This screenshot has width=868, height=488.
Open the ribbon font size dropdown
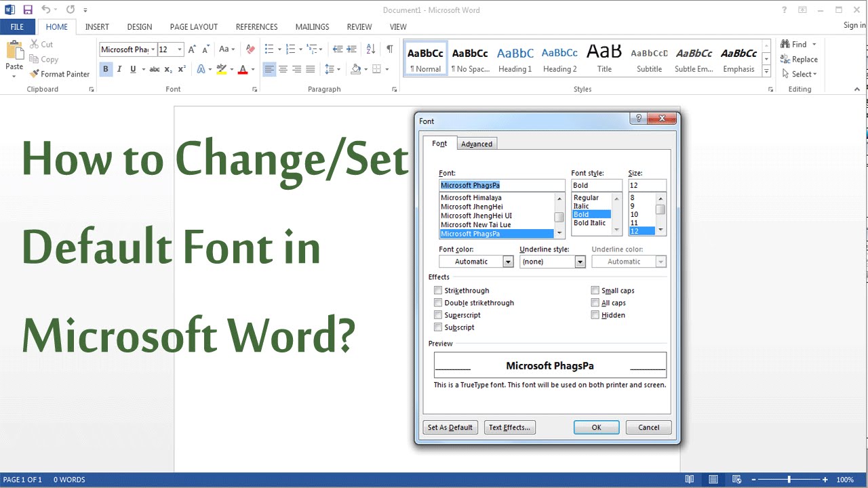(180, 49)
